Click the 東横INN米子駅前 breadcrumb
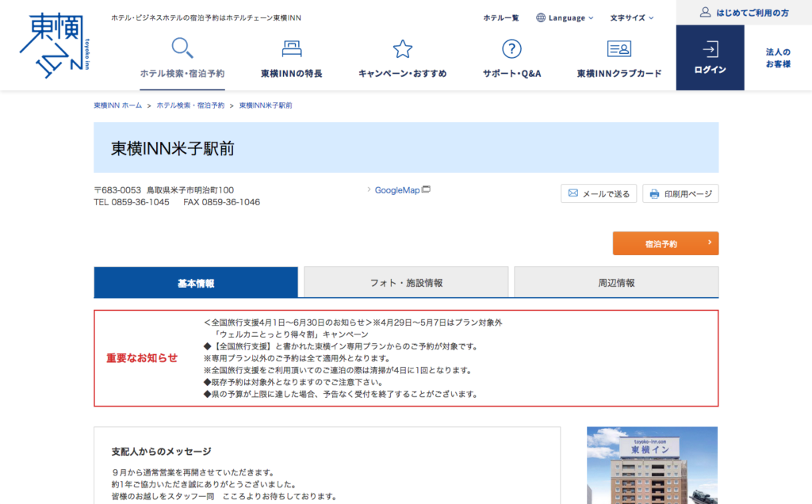 pyautogui.click(x=266, y=105)
